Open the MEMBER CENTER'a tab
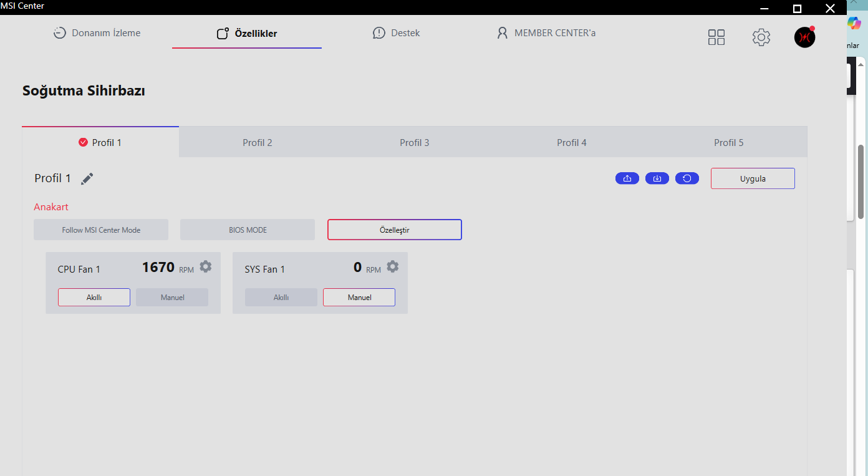868x476 pixels. coord(546,33)
